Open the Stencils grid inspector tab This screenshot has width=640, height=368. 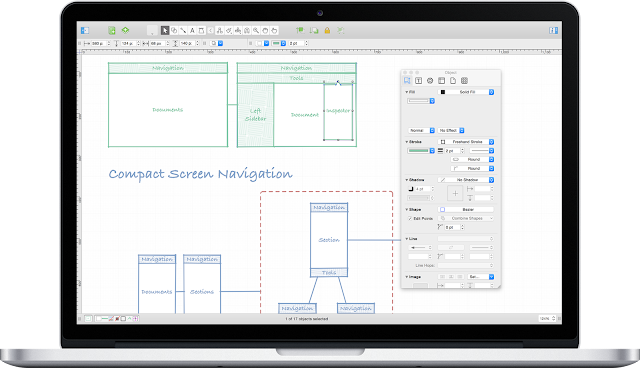(x=464, y=81)
